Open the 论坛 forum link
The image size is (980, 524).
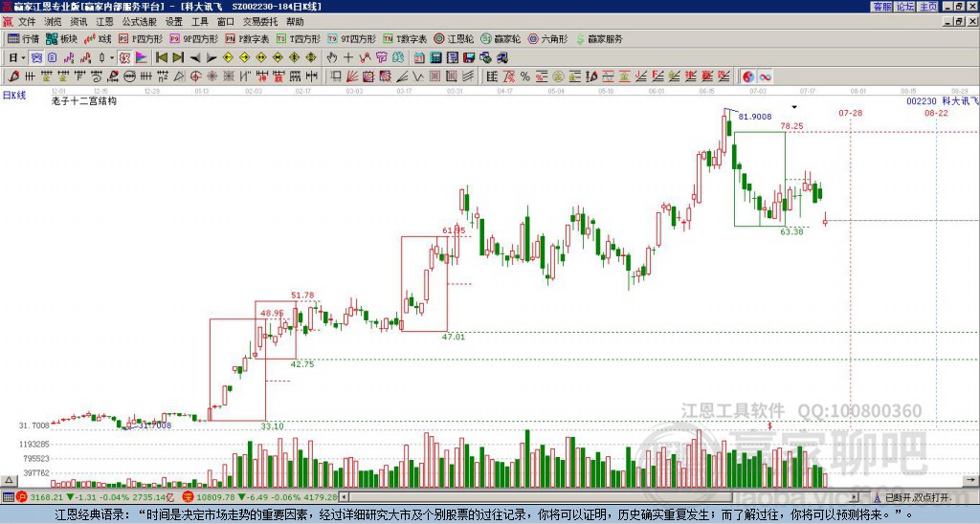[x=904, y=7]
